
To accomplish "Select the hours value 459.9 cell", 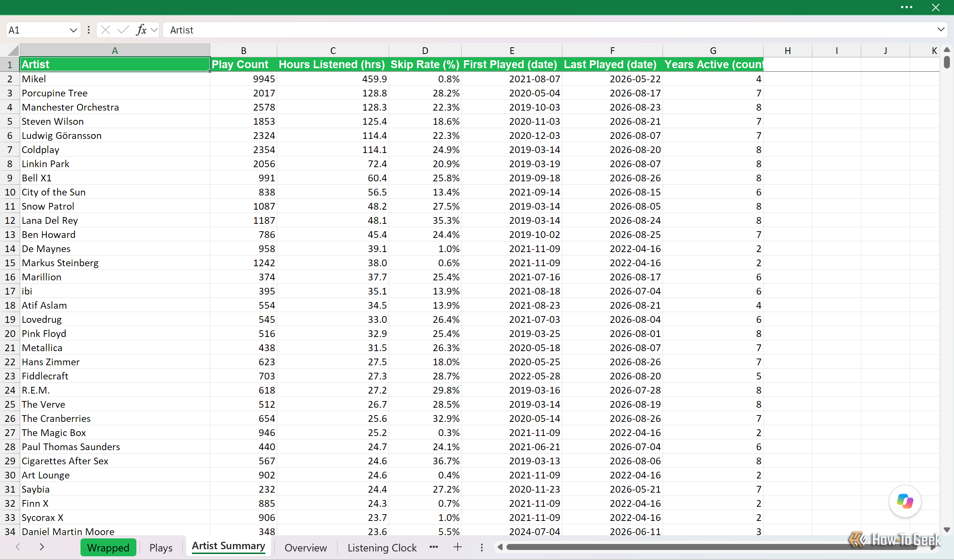I will pos(333,79).
